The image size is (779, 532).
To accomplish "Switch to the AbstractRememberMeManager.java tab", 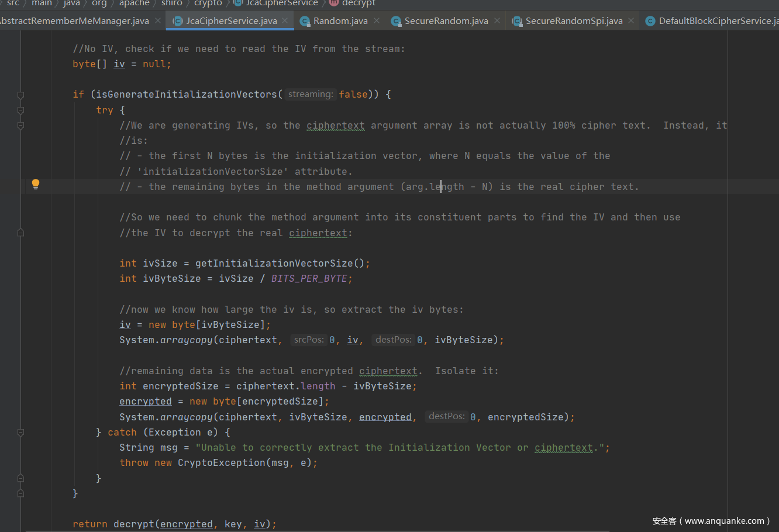I will (75, 21).
